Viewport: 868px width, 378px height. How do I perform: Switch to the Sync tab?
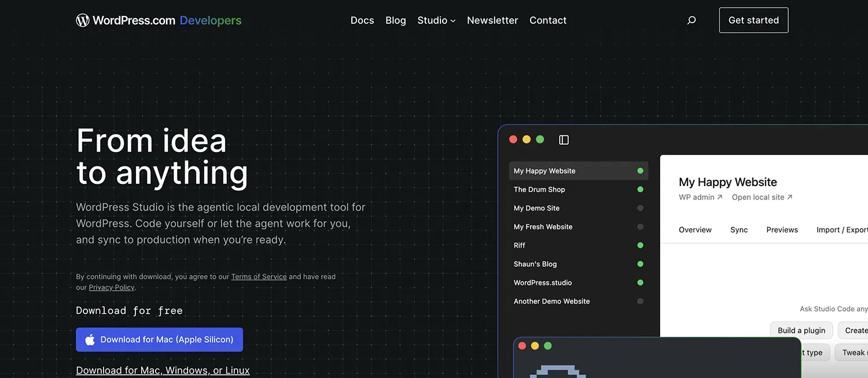[x=739, y=229]
